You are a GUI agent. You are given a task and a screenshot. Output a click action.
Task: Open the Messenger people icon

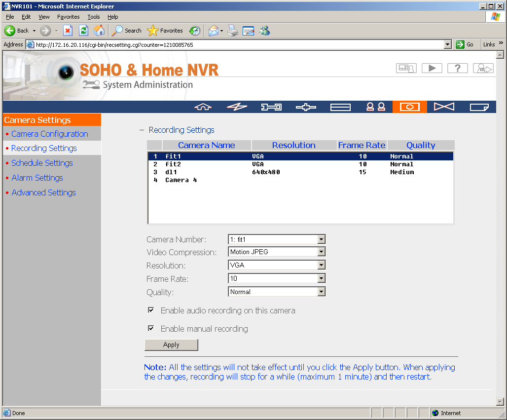click(264, 31)
